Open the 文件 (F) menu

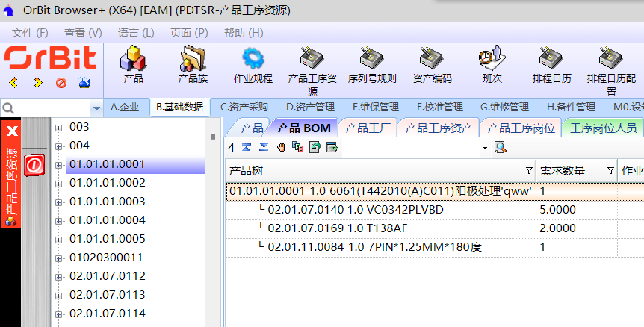point(30,33)
